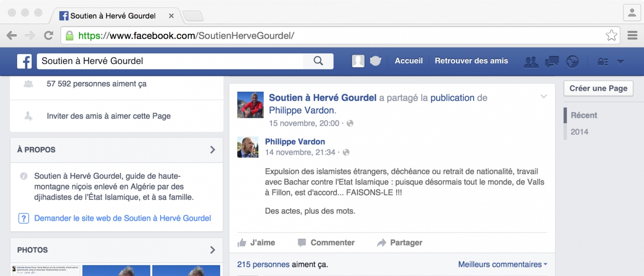Open Philippe Vardon name above original post
The height and width of the screenshot is (276, 644).
(295, 142)
